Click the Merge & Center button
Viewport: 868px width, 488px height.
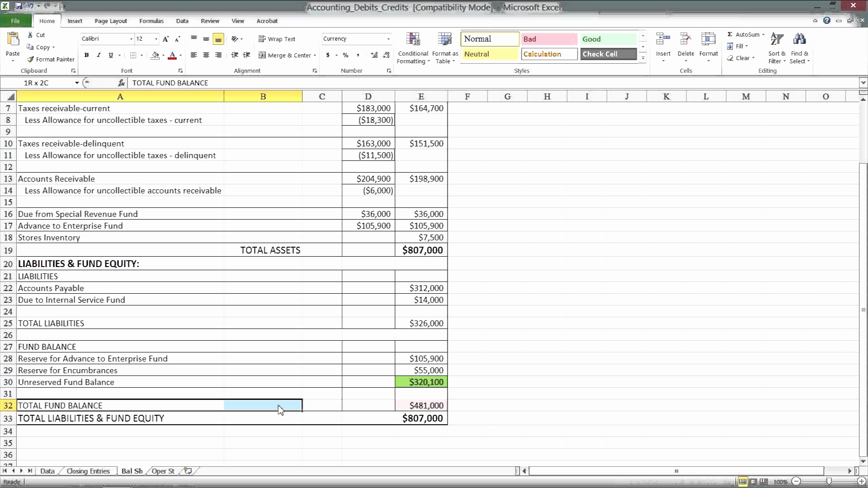point(285,55)
